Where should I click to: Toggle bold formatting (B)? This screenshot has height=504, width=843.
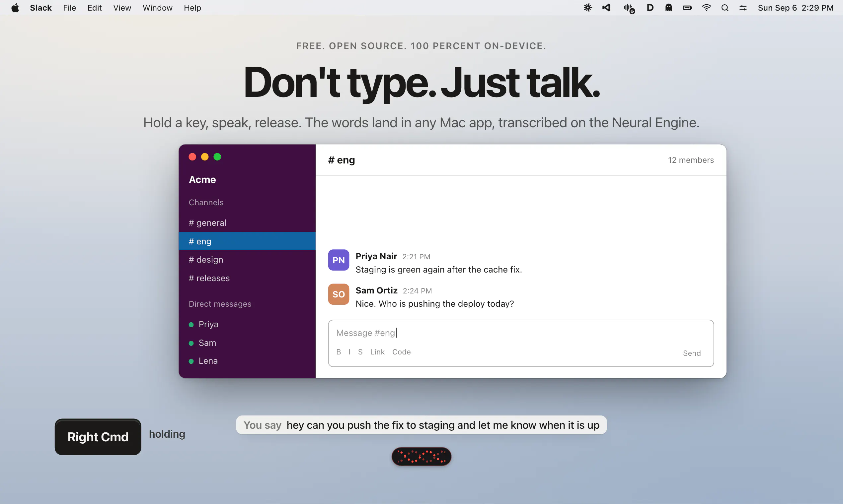click(x=339, y=352)
